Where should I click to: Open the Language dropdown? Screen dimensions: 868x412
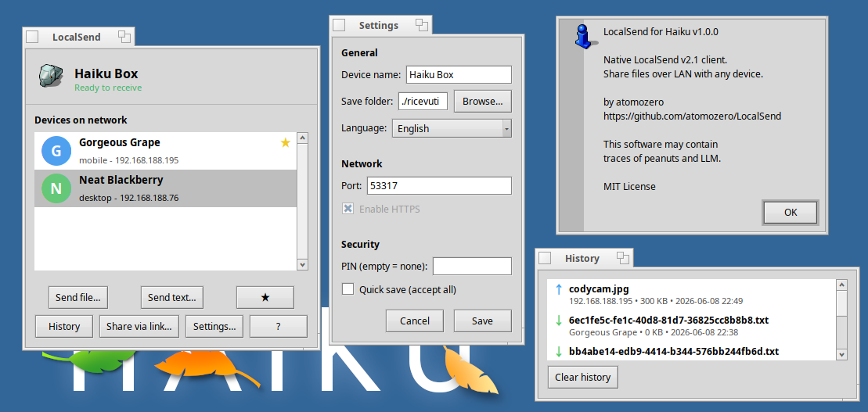click(x=452, y=128)
